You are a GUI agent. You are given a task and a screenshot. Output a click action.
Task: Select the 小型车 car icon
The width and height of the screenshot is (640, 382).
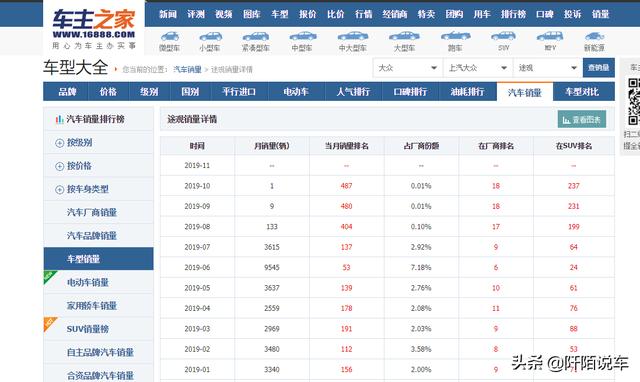pos(210,36)
